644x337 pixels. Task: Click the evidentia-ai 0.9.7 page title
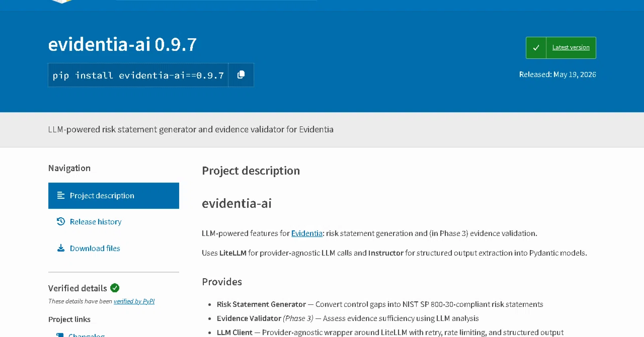point(122,45)
